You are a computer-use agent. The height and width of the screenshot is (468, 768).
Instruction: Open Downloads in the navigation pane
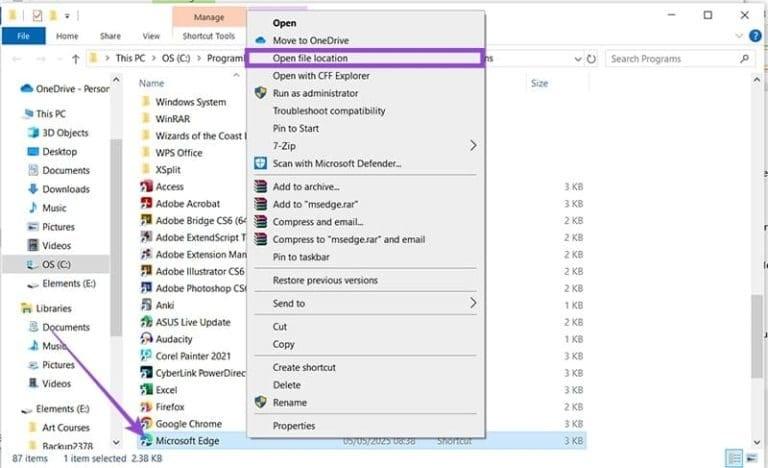click(x=65, y=189)
